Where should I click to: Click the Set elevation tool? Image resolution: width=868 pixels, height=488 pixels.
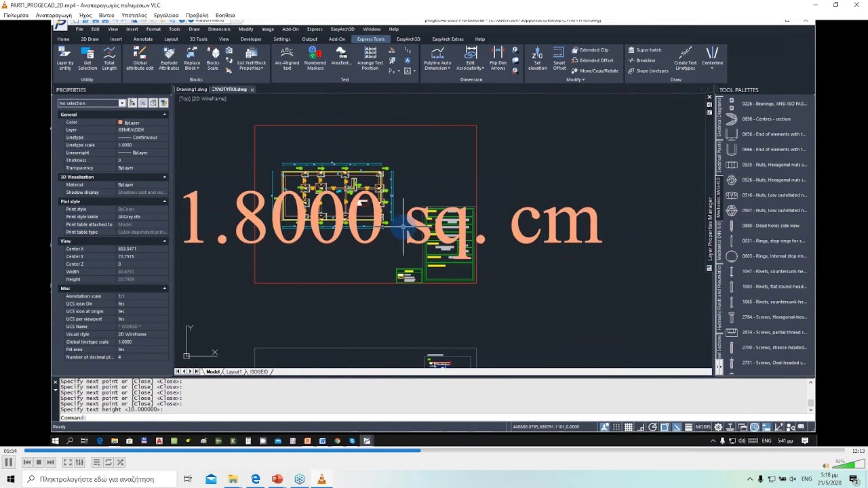537,59
